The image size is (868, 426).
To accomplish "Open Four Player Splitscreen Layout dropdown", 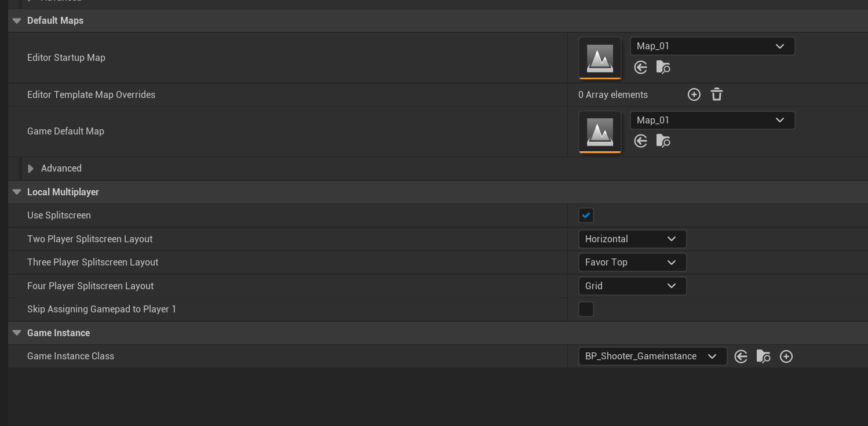I will tap(632, 286).
